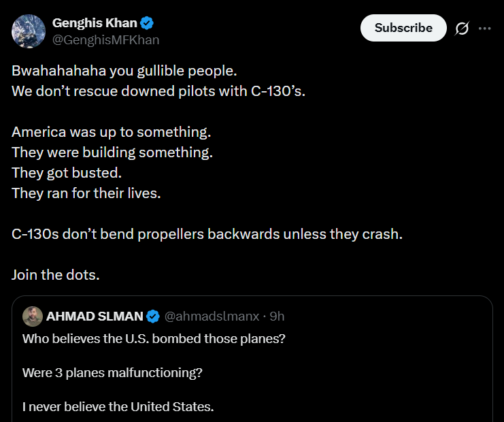
Task: Click verified badge next to Genghis Khan
Action: [147, 23]
